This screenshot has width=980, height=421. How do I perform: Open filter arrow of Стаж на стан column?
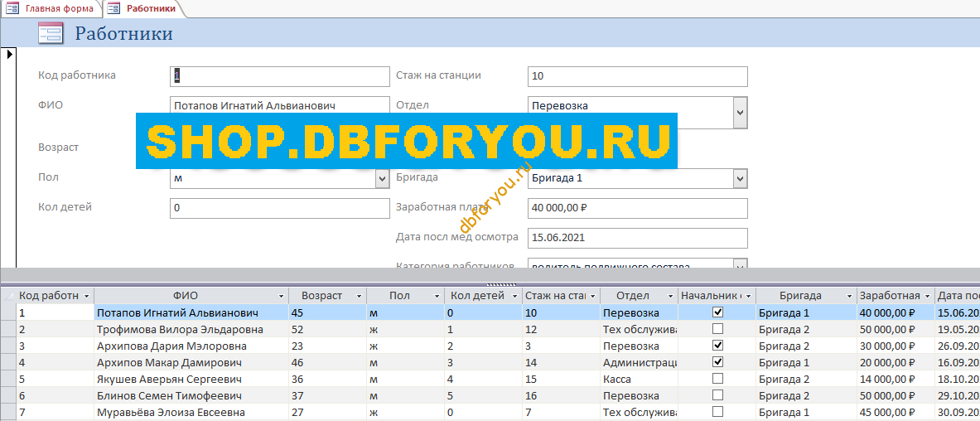[x=593, y=297]
